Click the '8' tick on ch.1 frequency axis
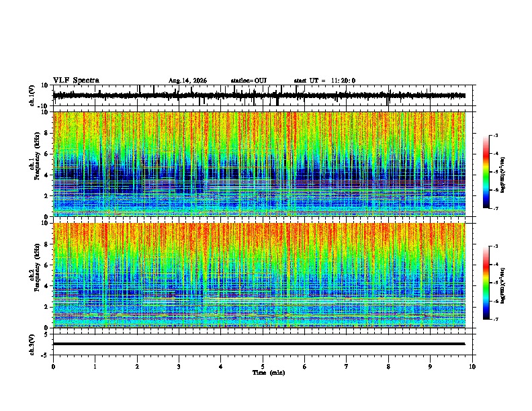 coord(46,133)
